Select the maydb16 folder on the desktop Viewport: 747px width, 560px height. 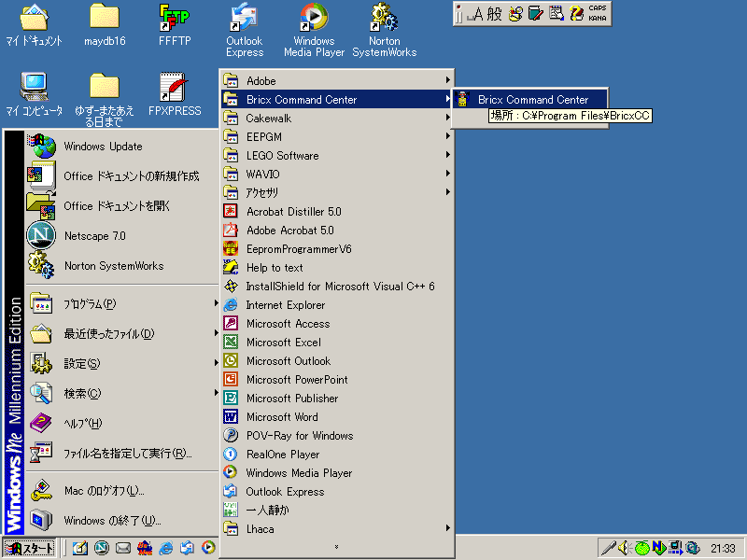[x=105, y=25]
